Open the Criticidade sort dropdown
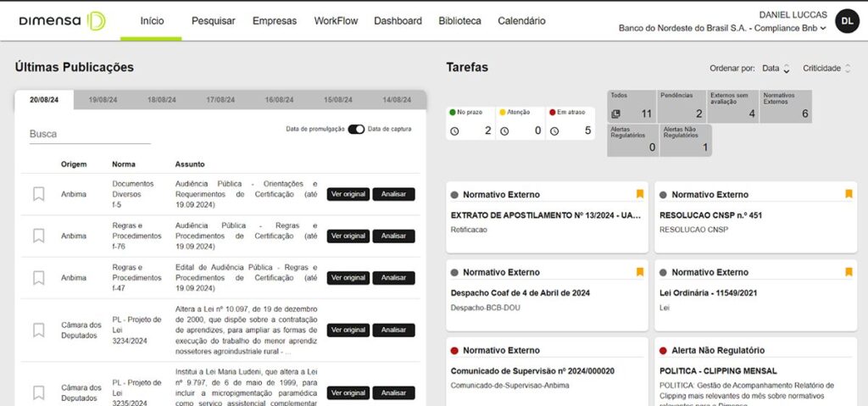The width and height of the screenshot is (868, 406). 827,69
